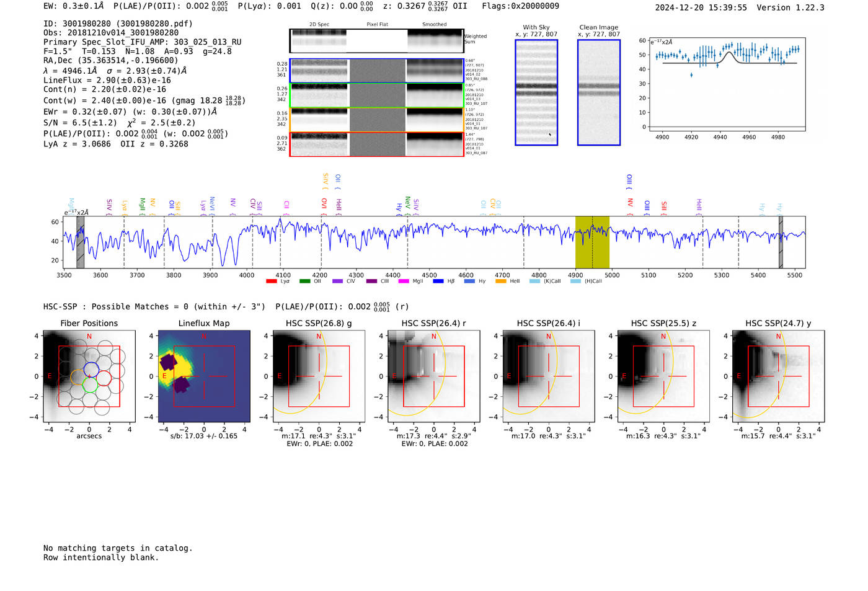This screenshot has width=868, height=591.
Task: Click the Obs: 20181210v014_3001980280 line
Action: pyautogui.click(x=111, y=33)
